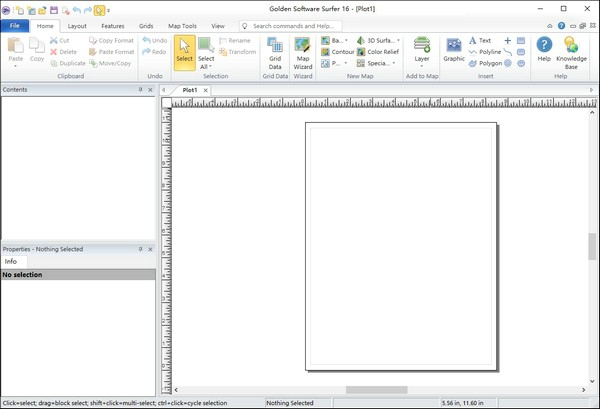The image size is (600, 409).
Task: Open the 3D Surface dropdown arrow
Action: pos(398,41)
